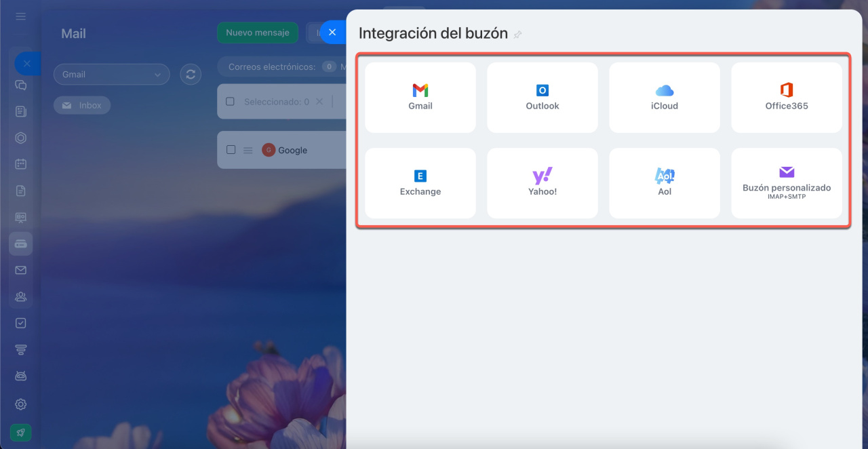This screenshot has height=449, width=868.
Task: Toggle the Seleccionado select-all checkbox
Action: click(x=230, y=101)
